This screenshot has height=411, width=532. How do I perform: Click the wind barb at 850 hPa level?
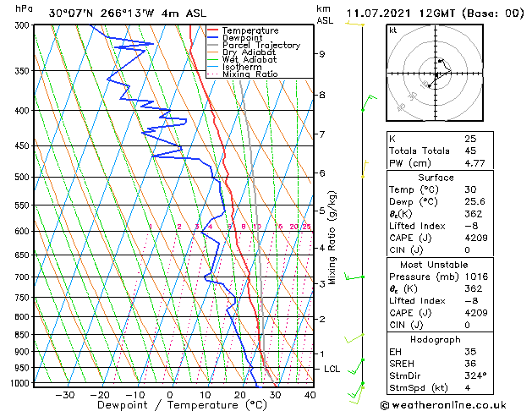coord(354,338)
